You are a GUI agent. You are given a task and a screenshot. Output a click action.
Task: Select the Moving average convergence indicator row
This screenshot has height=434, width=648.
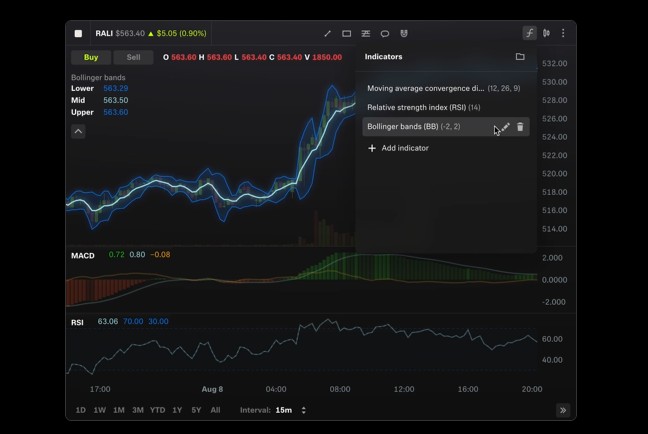[x=446, y=88]
